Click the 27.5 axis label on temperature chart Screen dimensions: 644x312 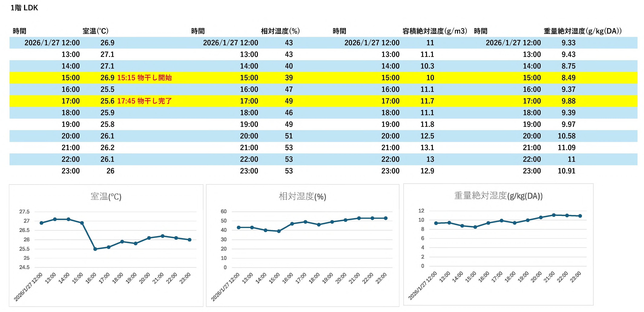coord(24,212)
